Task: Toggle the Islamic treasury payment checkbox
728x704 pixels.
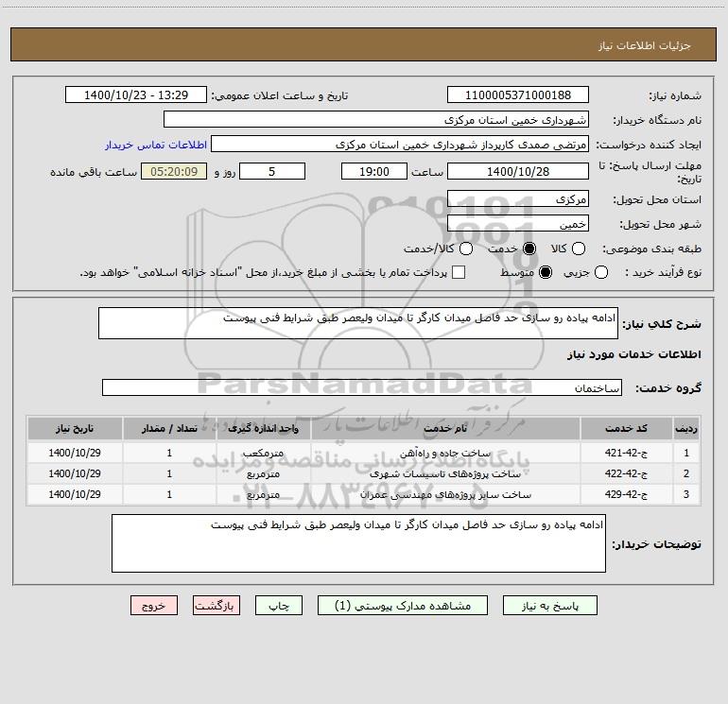Action: [x=459, y=272]
